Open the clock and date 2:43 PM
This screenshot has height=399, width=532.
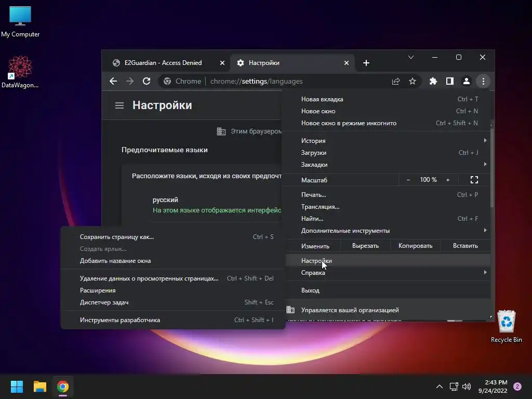pos(493,387)
